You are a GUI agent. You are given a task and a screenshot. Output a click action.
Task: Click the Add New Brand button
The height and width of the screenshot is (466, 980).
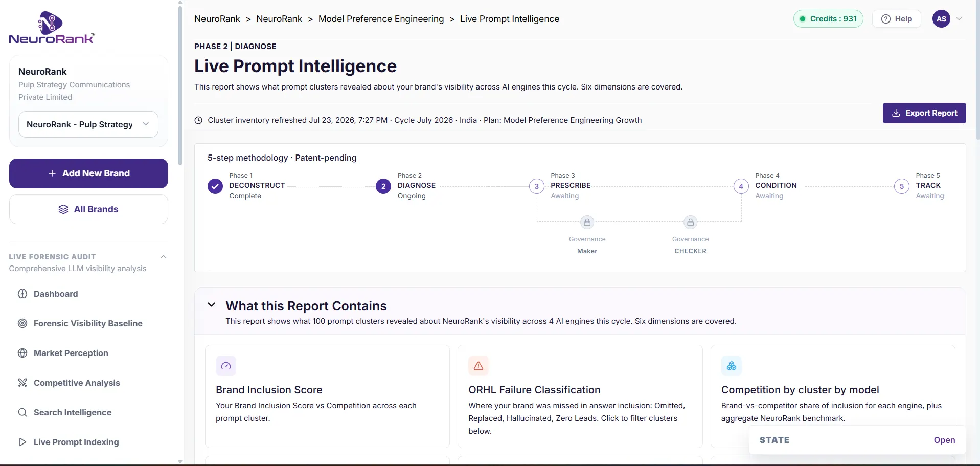point(88,173)
